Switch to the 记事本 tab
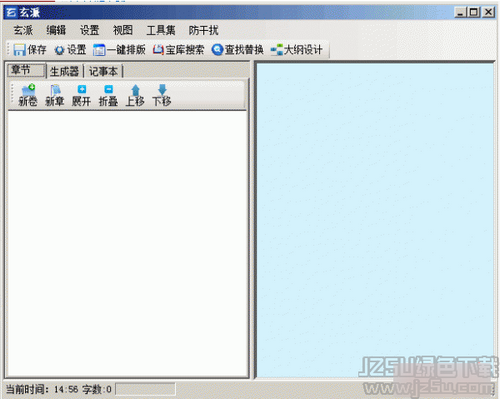Viewport: 500px width, 399px height. tap(103, 71)
